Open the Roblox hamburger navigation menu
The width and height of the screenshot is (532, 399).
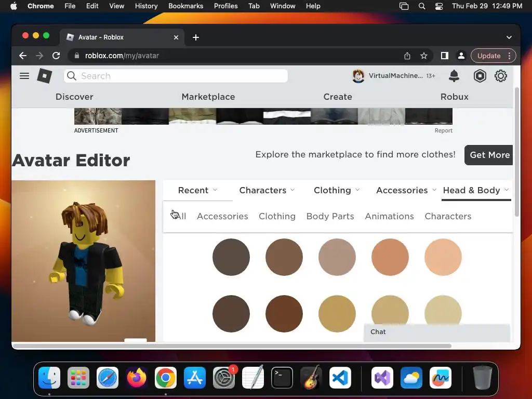click(24, 76)
